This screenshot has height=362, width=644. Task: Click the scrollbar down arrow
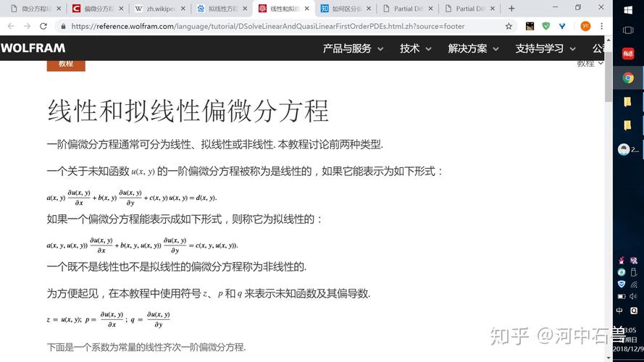[609, 358]
